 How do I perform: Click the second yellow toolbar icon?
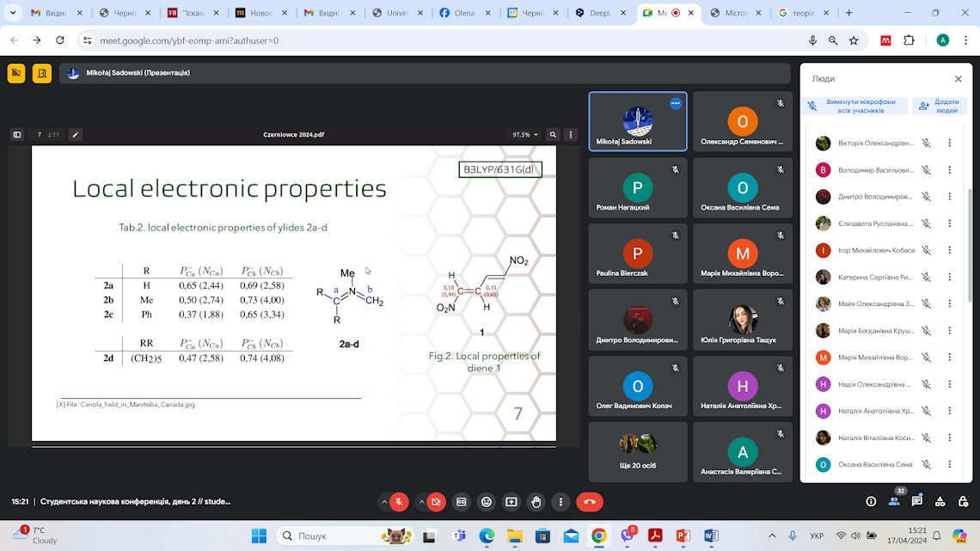point(42,73)
